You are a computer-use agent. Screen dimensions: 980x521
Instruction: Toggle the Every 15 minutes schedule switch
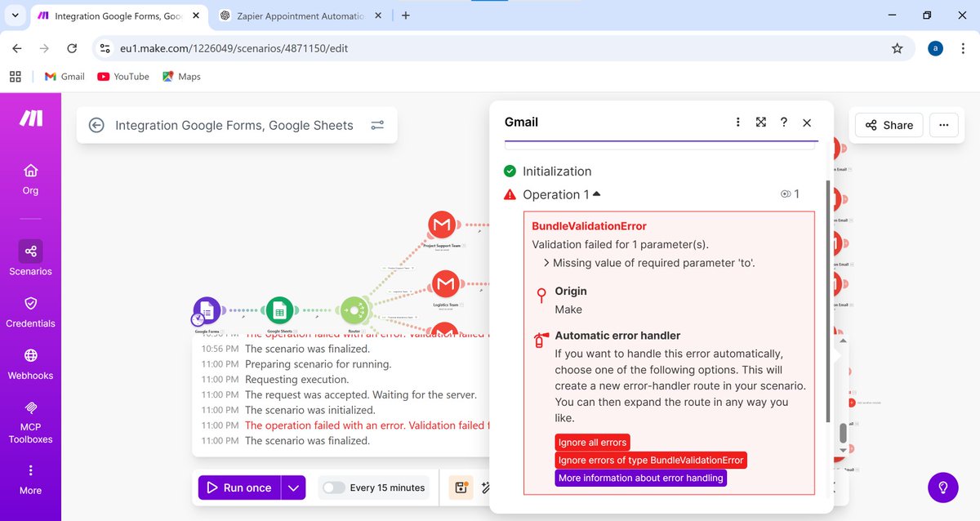(x=333, y=488)
